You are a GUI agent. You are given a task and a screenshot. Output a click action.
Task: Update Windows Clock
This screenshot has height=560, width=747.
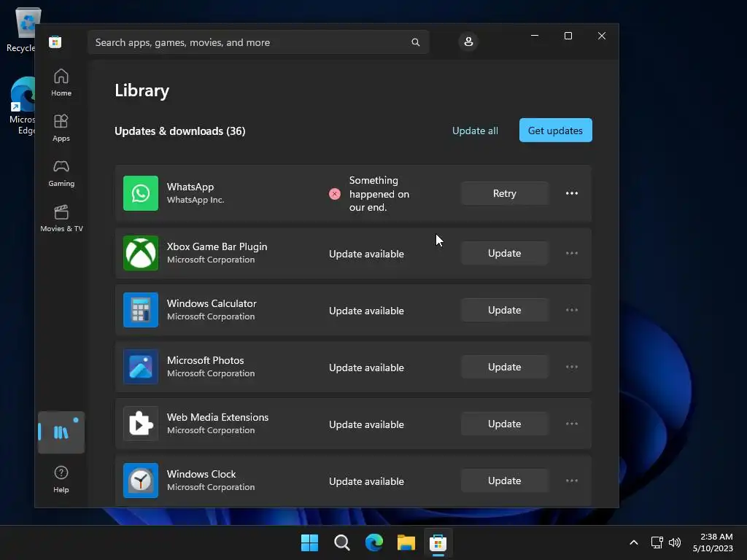coord(505,481)
